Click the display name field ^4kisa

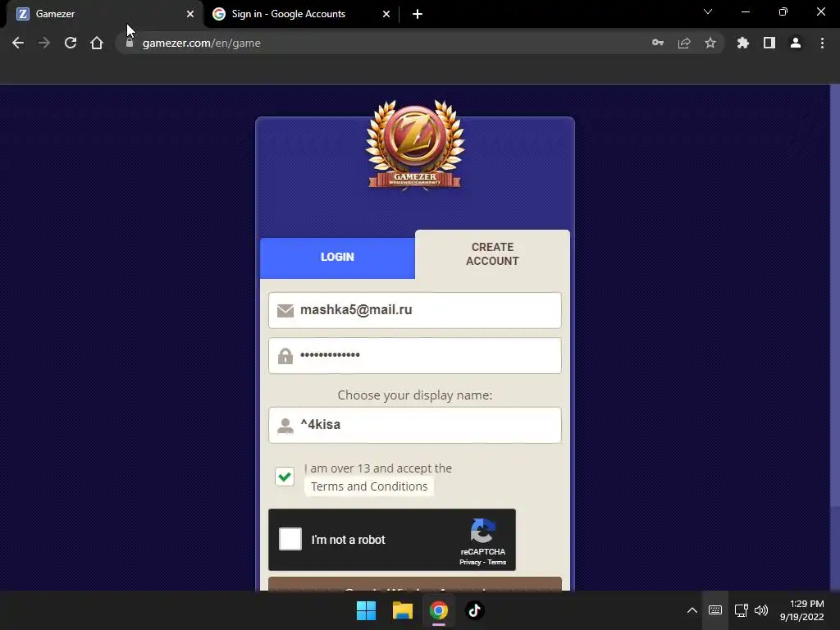coord(414,425)
